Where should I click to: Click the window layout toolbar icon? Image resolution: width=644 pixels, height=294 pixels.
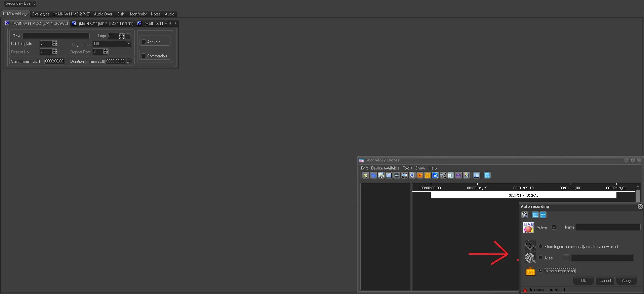coord(476,175)
